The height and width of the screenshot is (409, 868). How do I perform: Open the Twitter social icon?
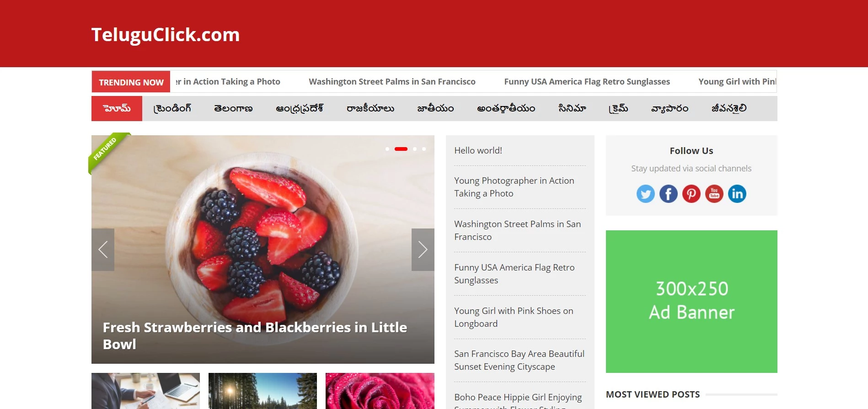(645, 194)
